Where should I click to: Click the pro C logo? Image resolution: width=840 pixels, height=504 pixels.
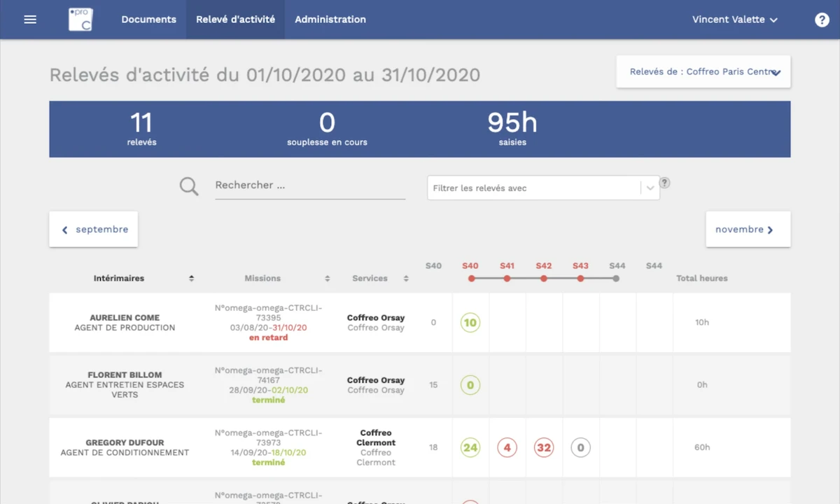coord(80,20)
